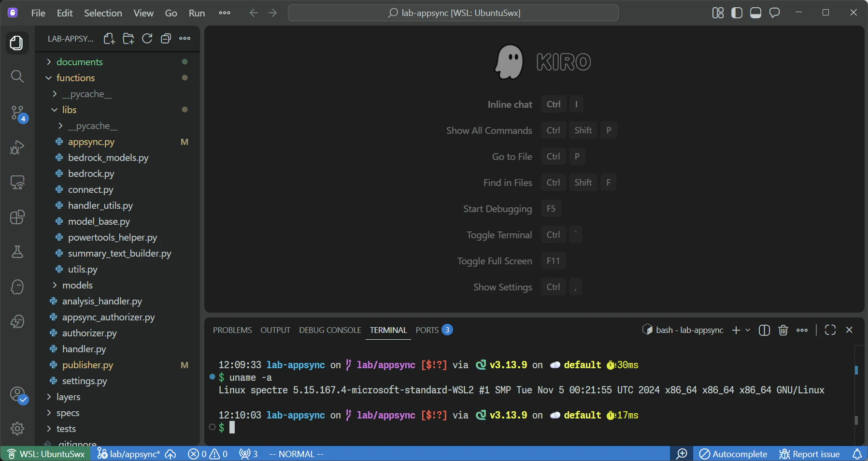
Task: Navigate back in editor history
Action: (x=254, y=13)
